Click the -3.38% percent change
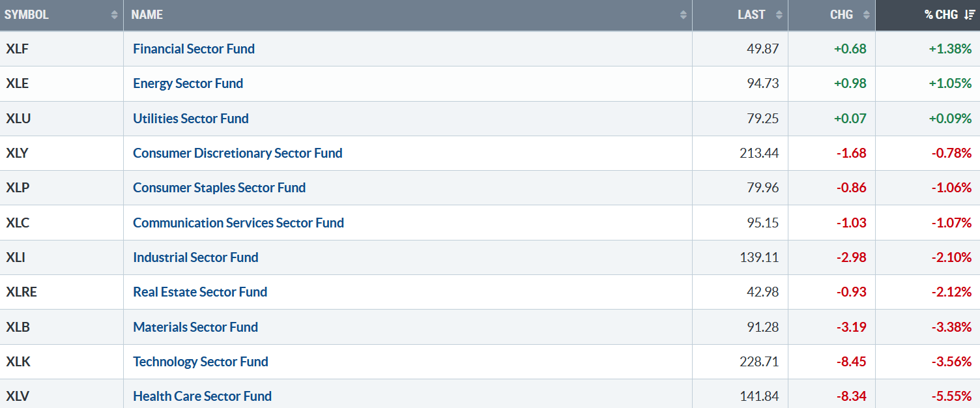 pos(951,327)
